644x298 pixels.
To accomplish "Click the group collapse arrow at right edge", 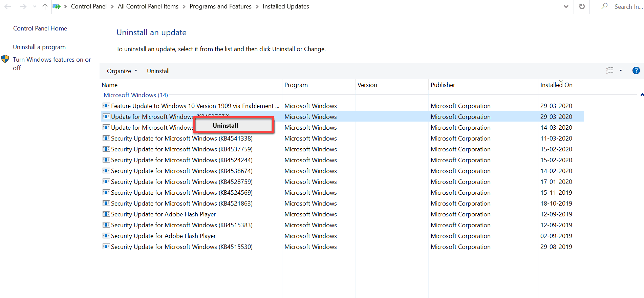I will coord(642,95).
